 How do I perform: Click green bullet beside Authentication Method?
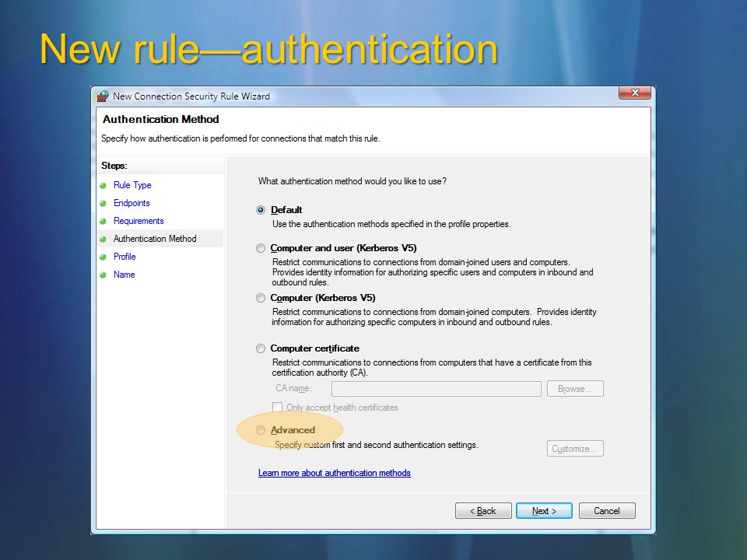103,239
